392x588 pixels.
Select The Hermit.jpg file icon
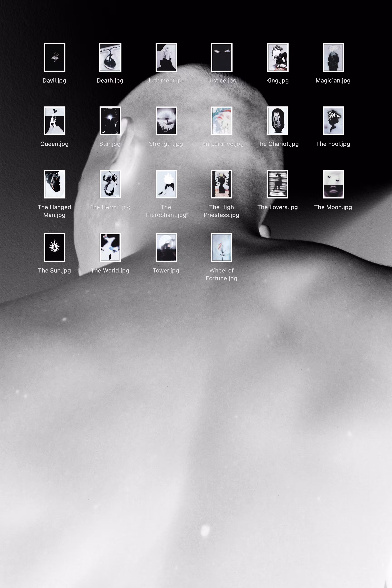(x=110, y=184)
